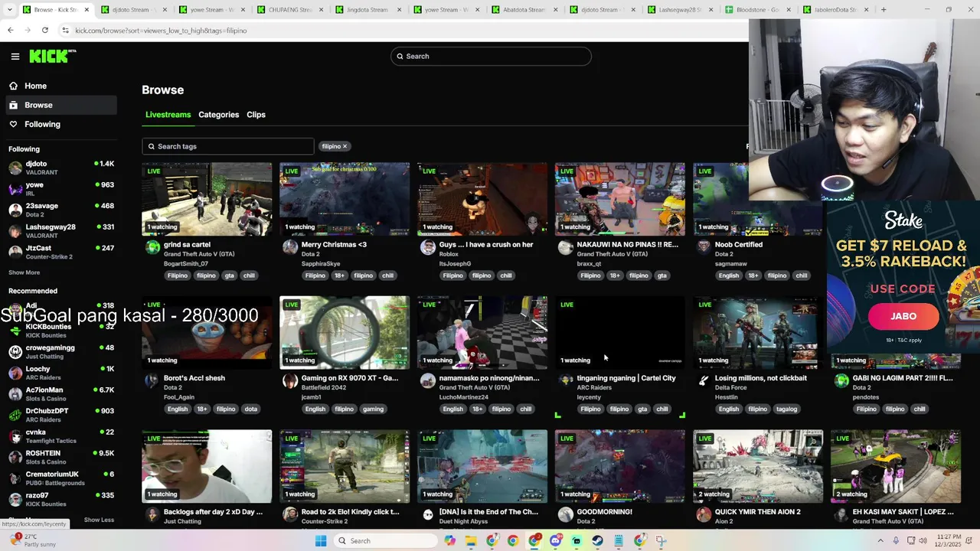Collapse Recommended list with Show Less
The width and height of the screenshot is (980, 551).
[x=99, y=520]
